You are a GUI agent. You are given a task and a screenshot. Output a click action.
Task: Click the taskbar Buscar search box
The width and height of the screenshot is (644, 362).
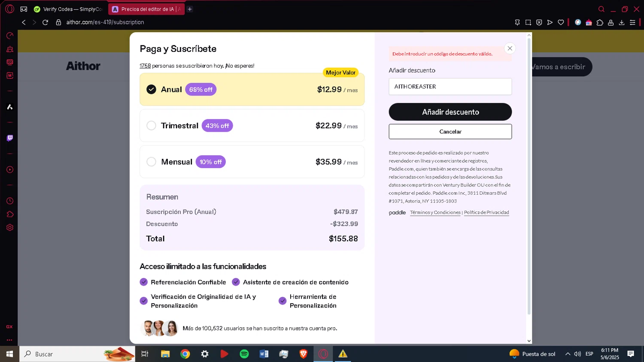click(x=77, y=354)
